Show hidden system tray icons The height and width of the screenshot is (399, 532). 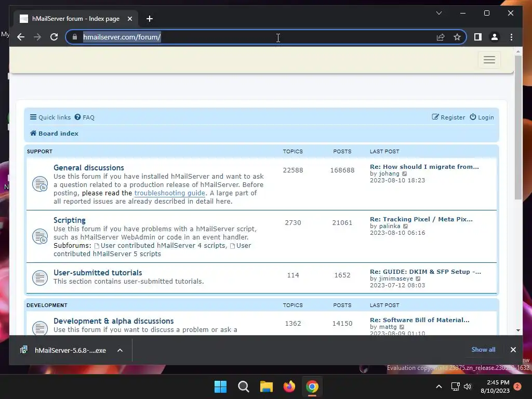[438, 387]
